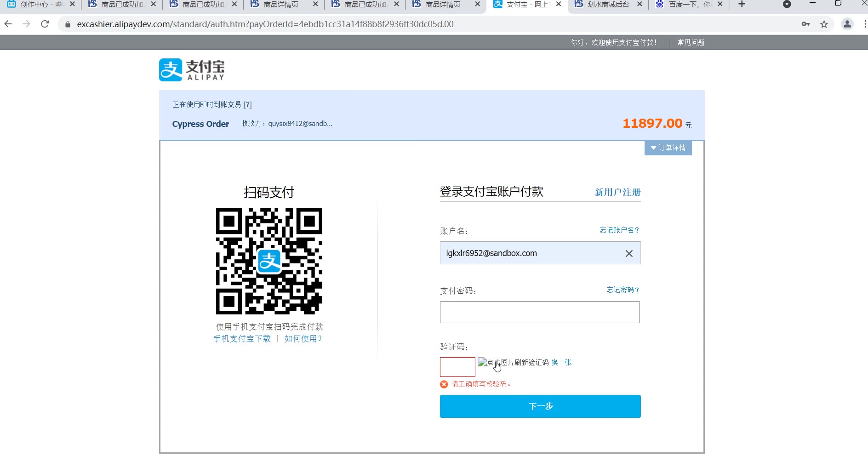Open the browser profile avatar icon
The height and width of the screenshot is (456, 868).
pos(847,24)
